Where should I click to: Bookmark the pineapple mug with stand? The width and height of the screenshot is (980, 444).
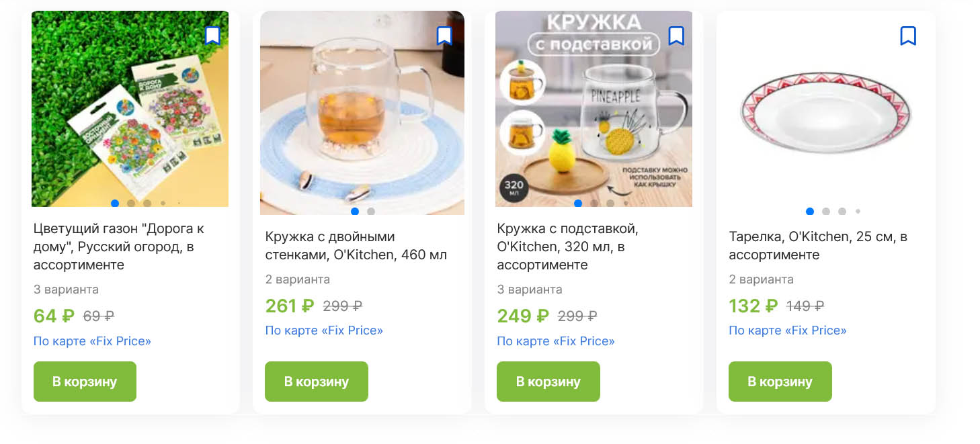click(x=676, y=36)
